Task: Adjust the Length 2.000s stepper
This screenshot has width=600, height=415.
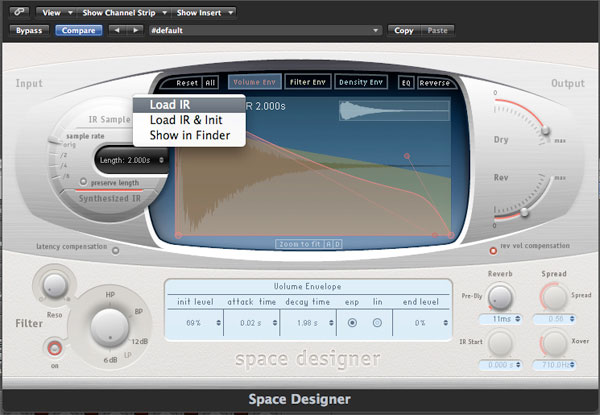Action: click(161, 160)
